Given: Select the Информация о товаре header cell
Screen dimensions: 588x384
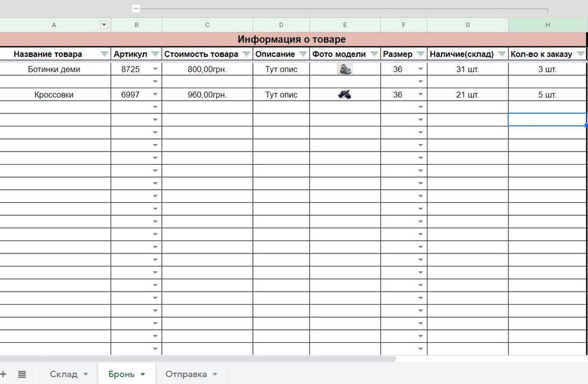Looking at the screenshot, I should coord(292,39).
